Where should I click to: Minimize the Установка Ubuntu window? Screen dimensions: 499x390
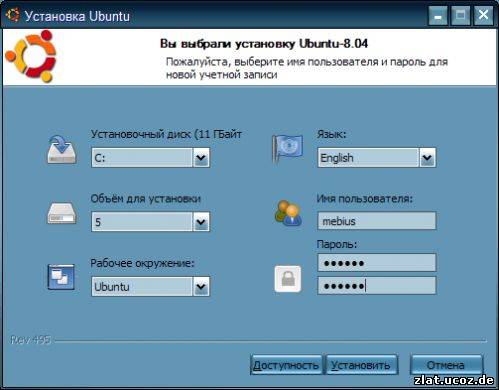[438, 15]
